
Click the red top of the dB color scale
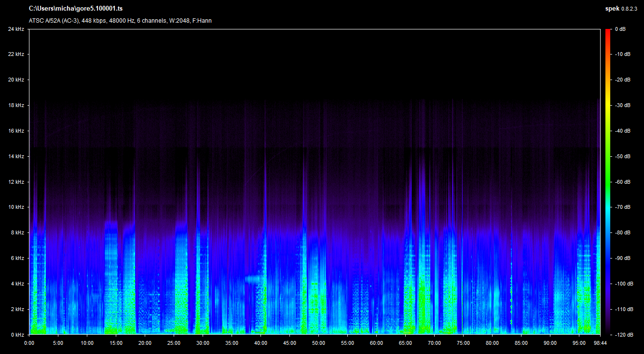click(x=608, y=31)
